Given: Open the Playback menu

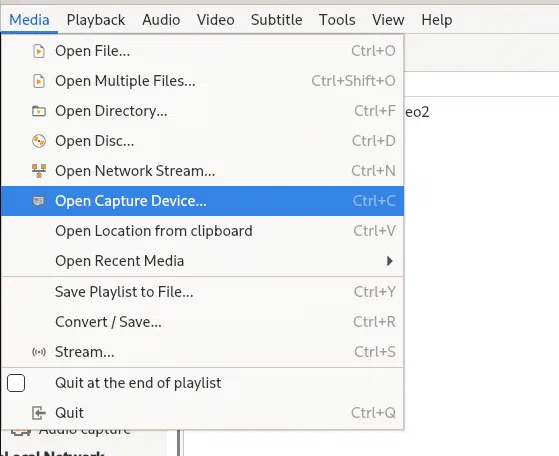Looking at the screenshot, I should click(96, 20).
